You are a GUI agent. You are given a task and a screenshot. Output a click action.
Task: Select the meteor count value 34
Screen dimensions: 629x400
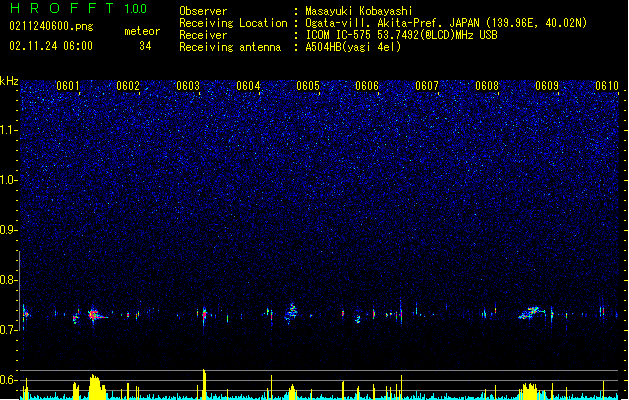point(145,46)
